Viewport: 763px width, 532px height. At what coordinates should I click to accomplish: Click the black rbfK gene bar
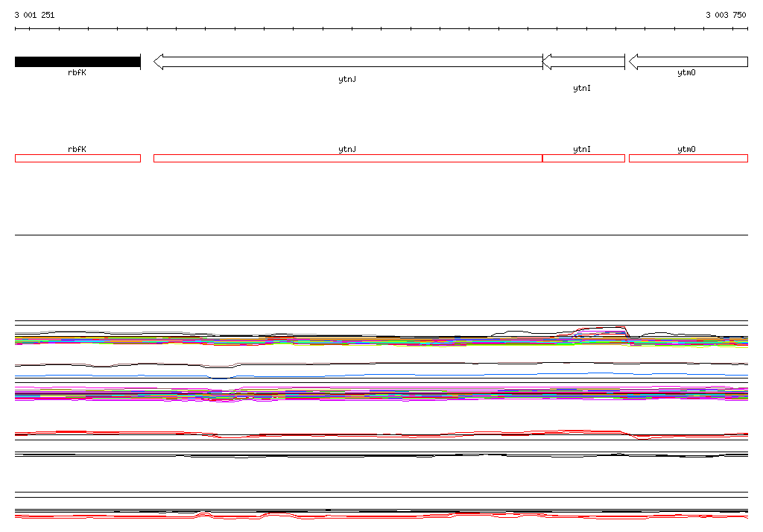tap(77, 62)
